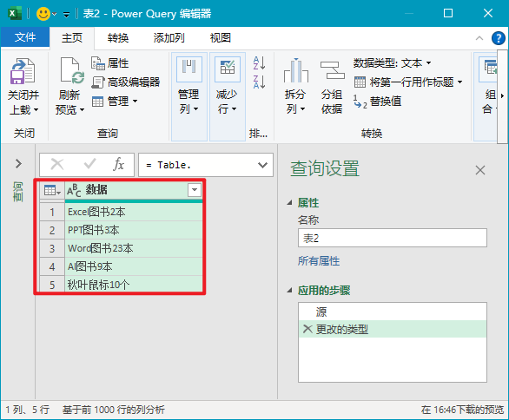Open Help with the question mark icon
The width and height of the screenshot is (509, 420).
[499, 38]
